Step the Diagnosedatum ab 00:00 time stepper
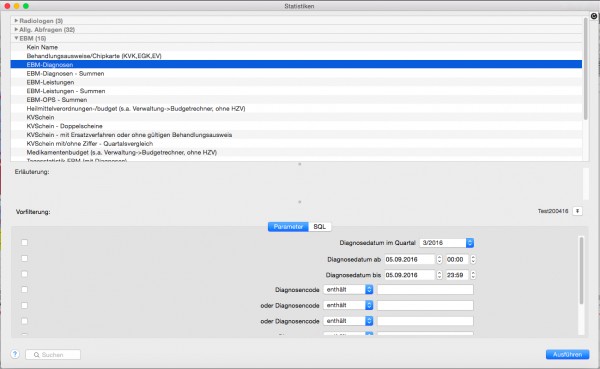This screenshot has width=600, height=369. 473,259
